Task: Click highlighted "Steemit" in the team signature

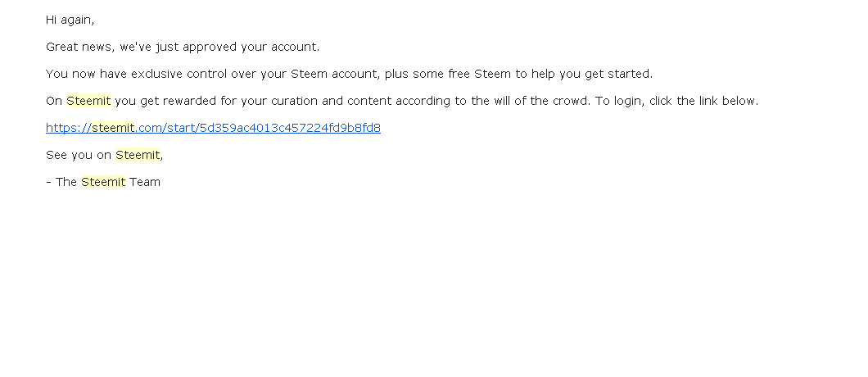Action: pos(103,182)
